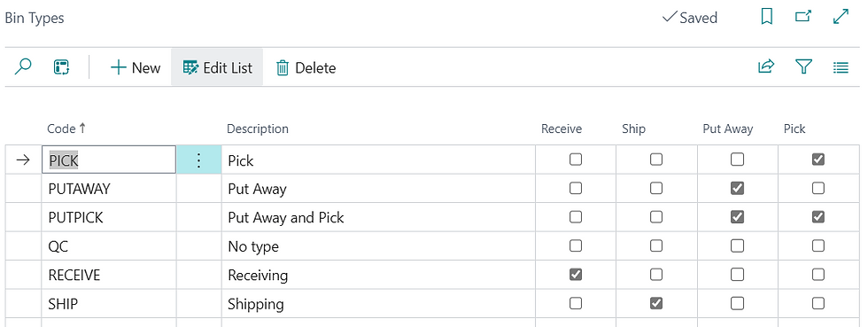Expand the page with the diagonal arrows icon
Image resolution: width=868 pixels, height=327 pixels.
841,17
